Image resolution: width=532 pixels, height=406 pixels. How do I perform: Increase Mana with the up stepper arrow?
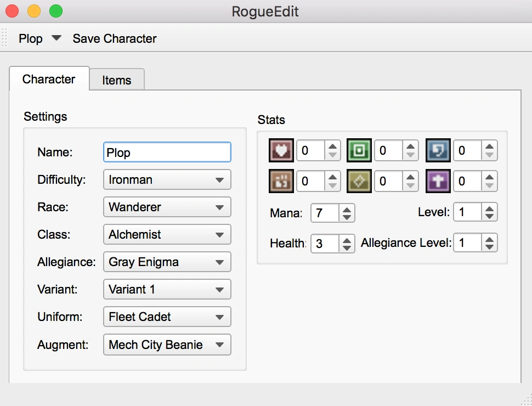pyautogui.click(x=347, y=209)
